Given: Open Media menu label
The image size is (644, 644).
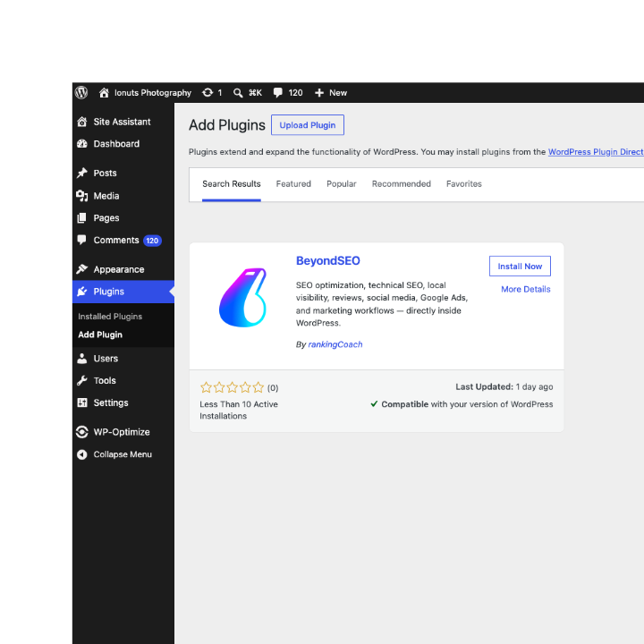Looking at the screenshot, I should (x=106, y=196).
